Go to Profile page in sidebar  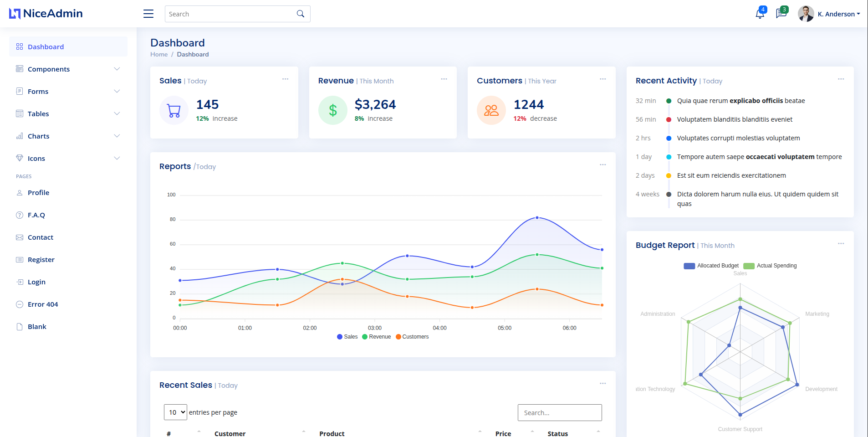click(39, 193)
